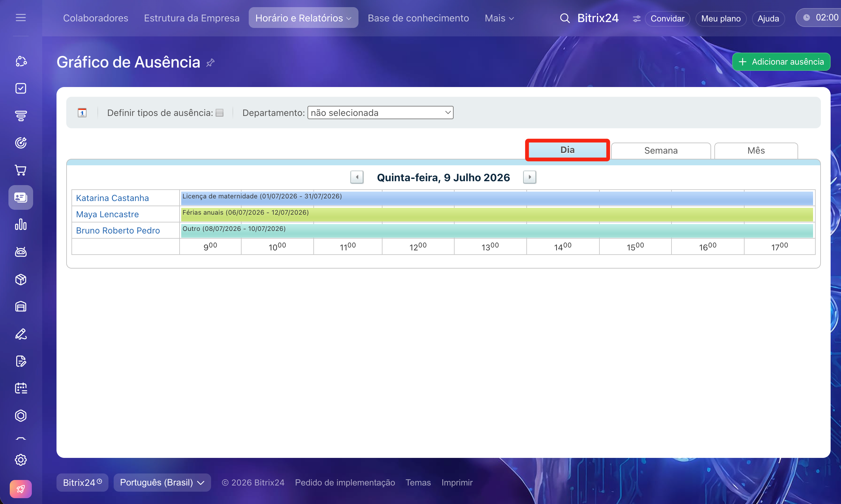Open Estrutura da Empresa tab
This screenshot has height=504, width=841.
[x=192, y=18]
